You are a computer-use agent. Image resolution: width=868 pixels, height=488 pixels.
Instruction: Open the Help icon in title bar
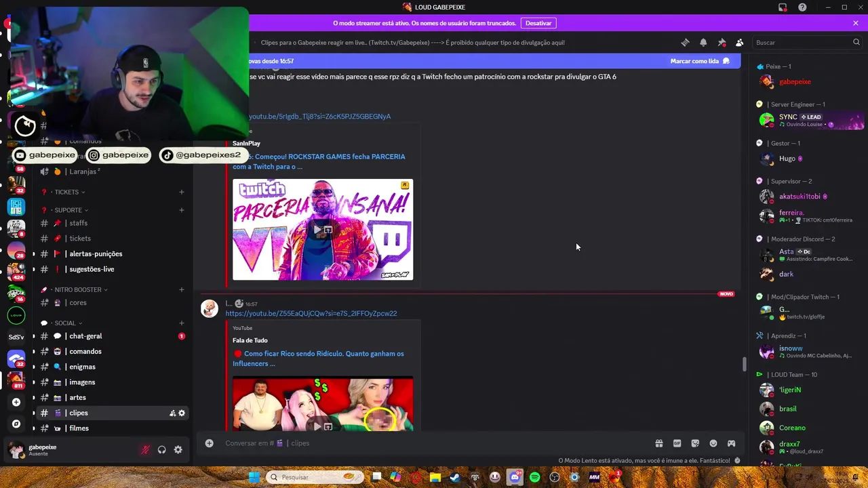tap(802, 7)
